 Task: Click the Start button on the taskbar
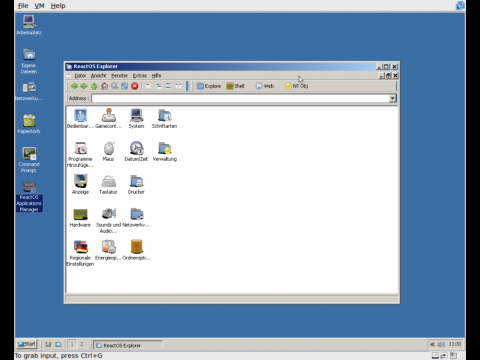click(x=27, y=344)
